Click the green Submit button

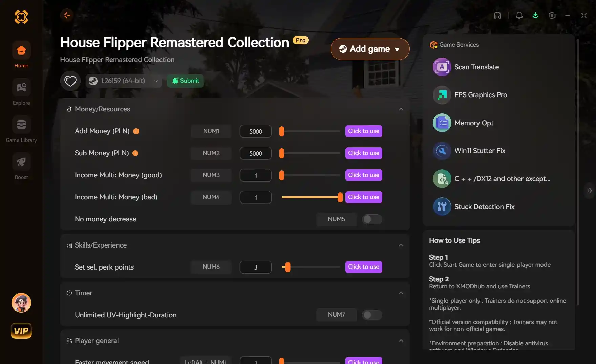185,81
